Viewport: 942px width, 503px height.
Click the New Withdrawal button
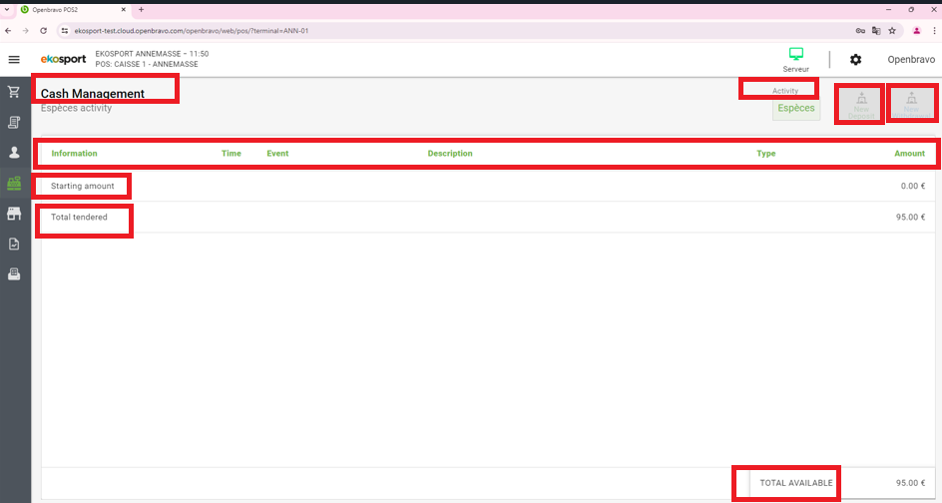911,105
